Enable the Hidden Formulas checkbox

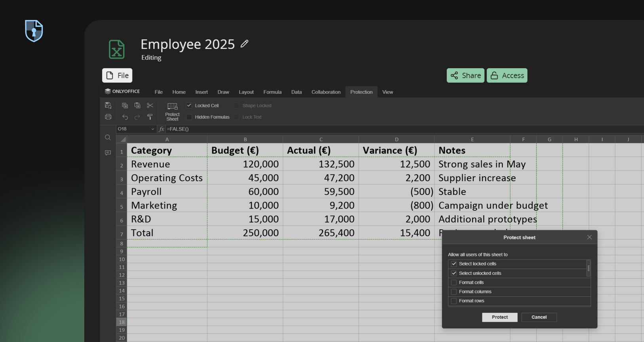(189, 117)
